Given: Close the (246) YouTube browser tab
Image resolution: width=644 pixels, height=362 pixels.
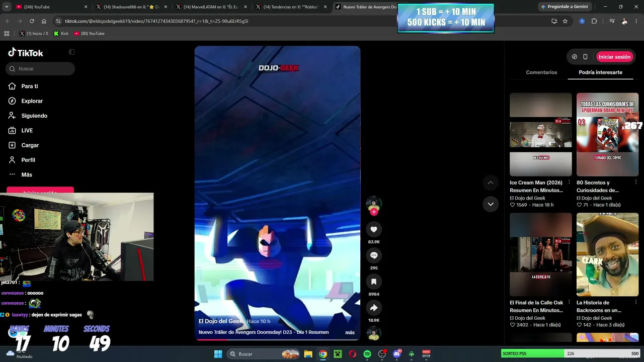Looking at the screenshot, I should [x=86, y=7].
